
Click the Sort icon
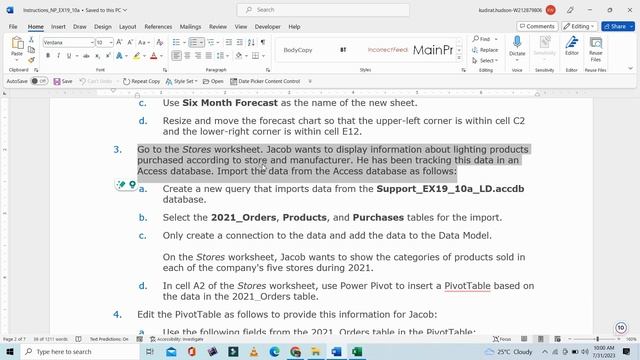pos(251,42)
